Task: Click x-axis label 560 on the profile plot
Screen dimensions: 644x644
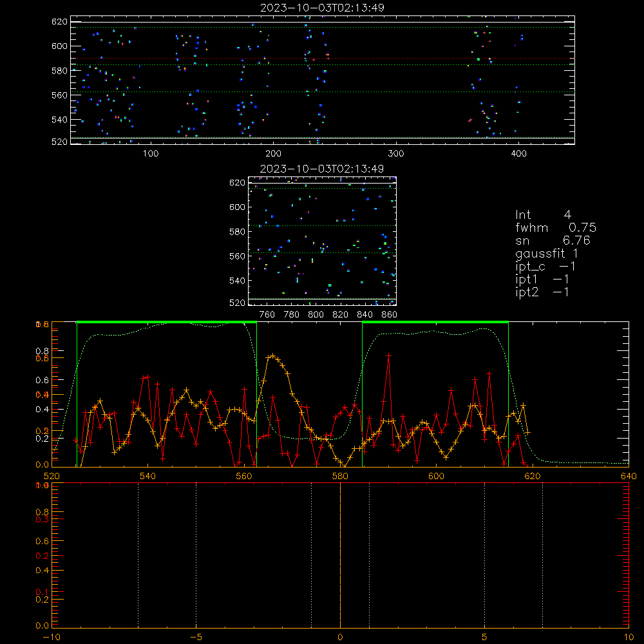Action: click(x=244, y=476)
